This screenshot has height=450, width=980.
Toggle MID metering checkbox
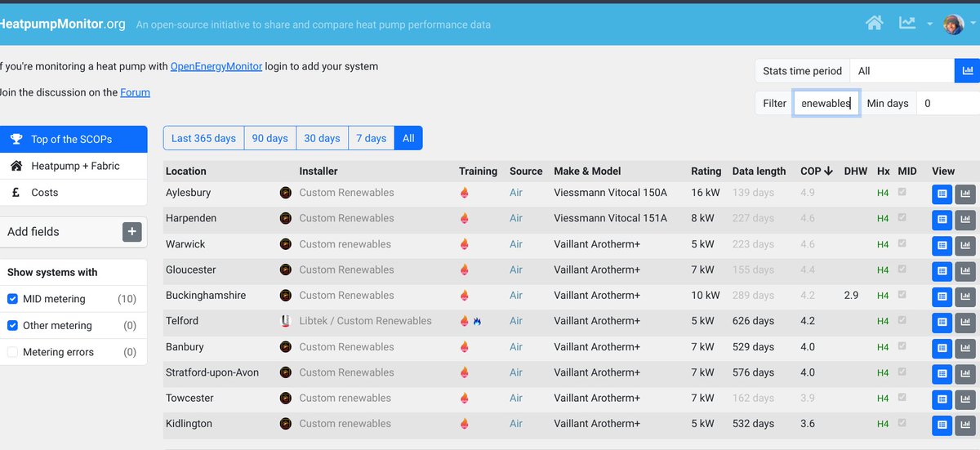click(x=12, y=299)
